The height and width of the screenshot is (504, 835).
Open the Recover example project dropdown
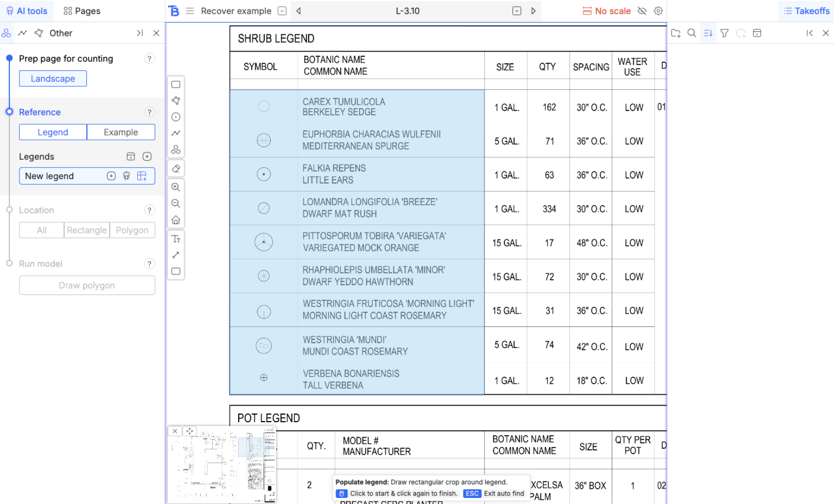282,11
